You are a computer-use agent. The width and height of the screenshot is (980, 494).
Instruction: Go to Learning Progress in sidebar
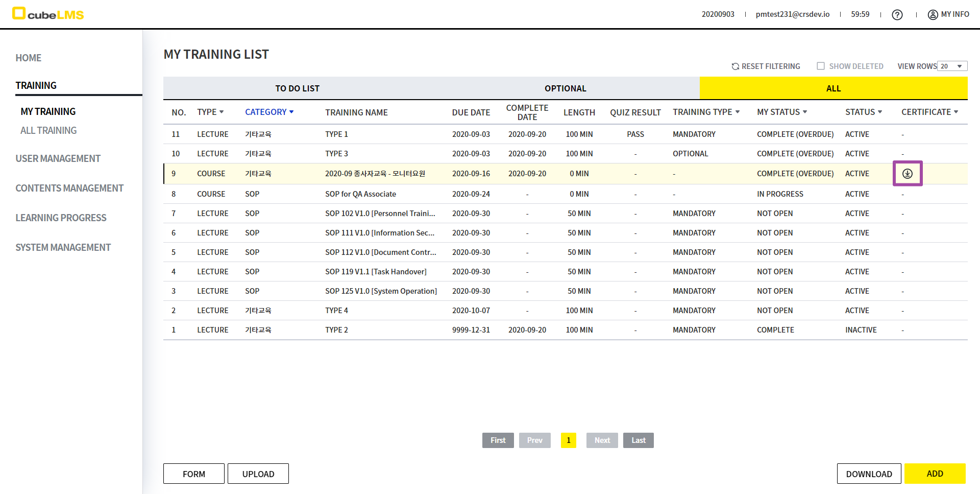[61, 218]
